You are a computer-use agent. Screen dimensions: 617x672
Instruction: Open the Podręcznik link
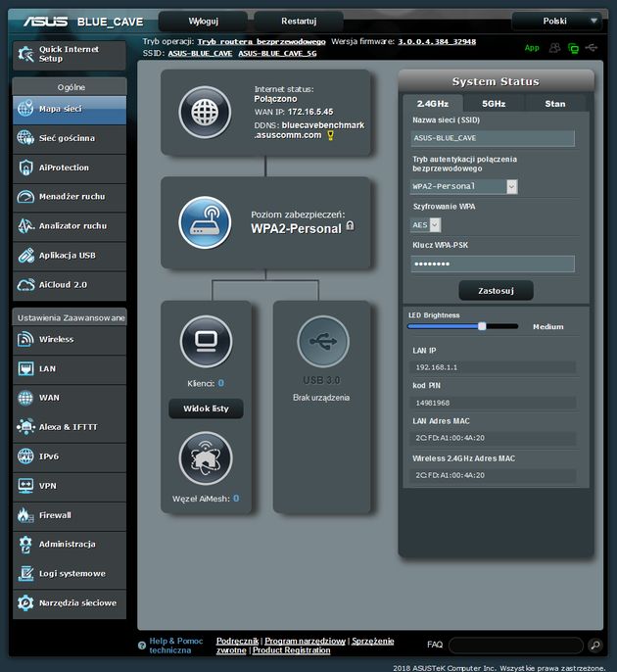coord(237,641)
